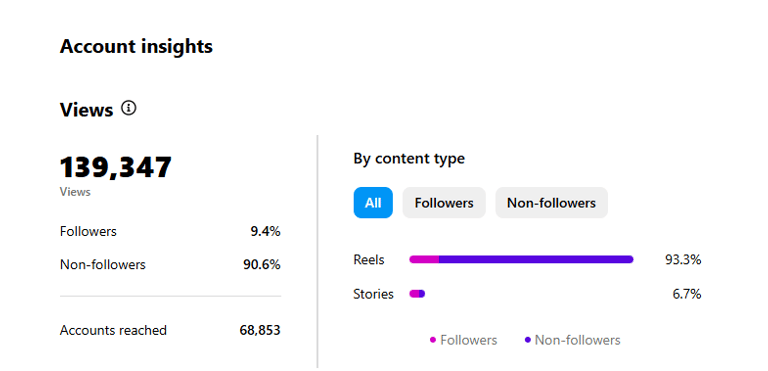Click the Stories content type label
This screenshot has width=768, height=371.
pos(373,294)
